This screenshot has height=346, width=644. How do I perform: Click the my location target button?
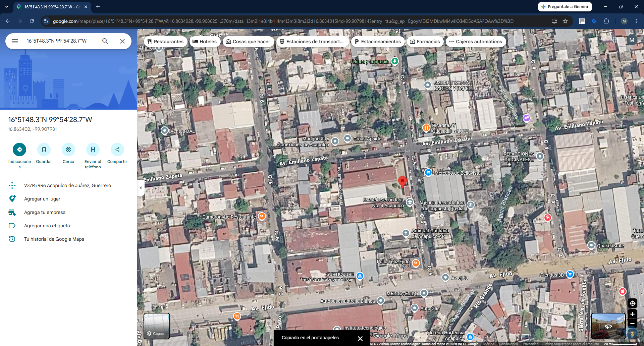click(632, 303)
